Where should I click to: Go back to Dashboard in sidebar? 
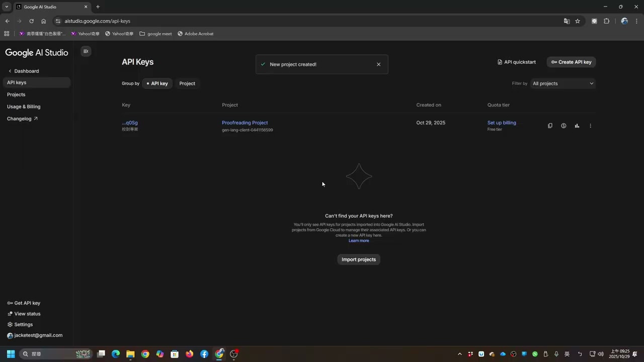click(24, 71)
